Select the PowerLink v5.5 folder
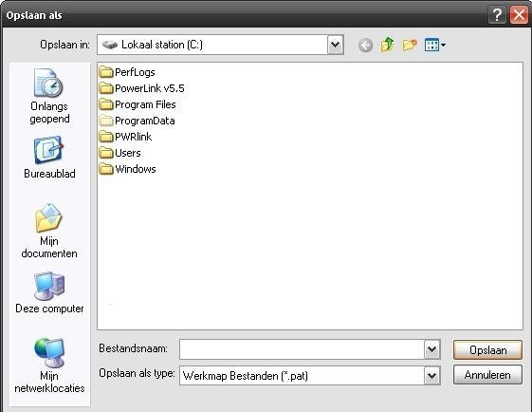 [142, 88]
